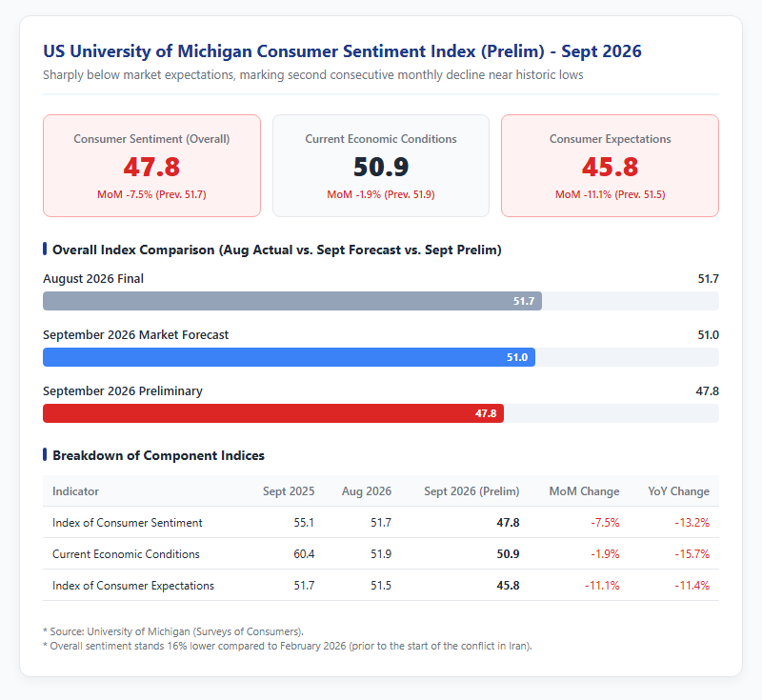
Task: Select the Current Economic Conditions table row label
Action: click(x=126, y=554)
